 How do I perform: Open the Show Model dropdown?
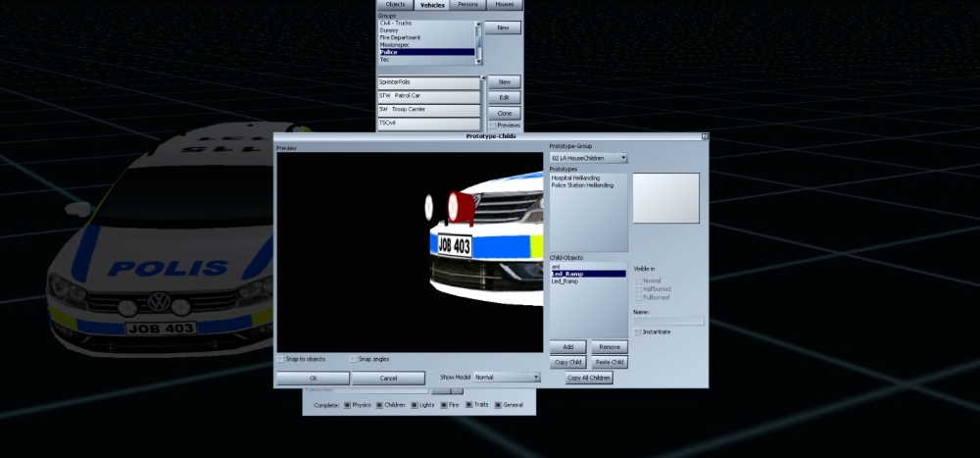(507, 378)
